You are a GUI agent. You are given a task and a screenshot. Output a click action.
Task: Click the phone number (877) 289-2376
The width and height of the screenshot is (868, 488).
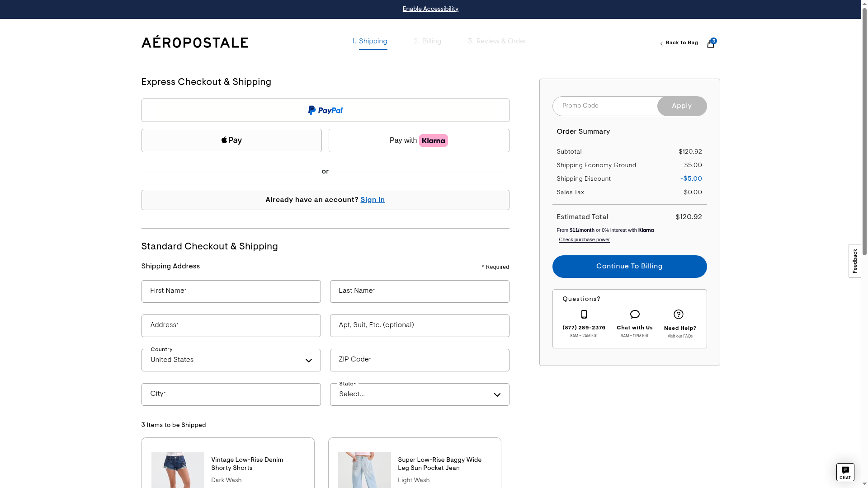(584, 328)
